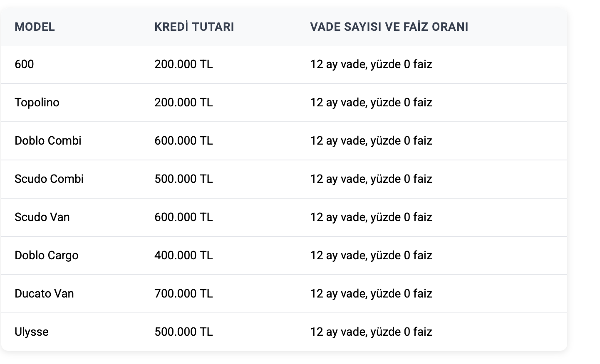Click the Doblo Cargo model name

point(46,256)
